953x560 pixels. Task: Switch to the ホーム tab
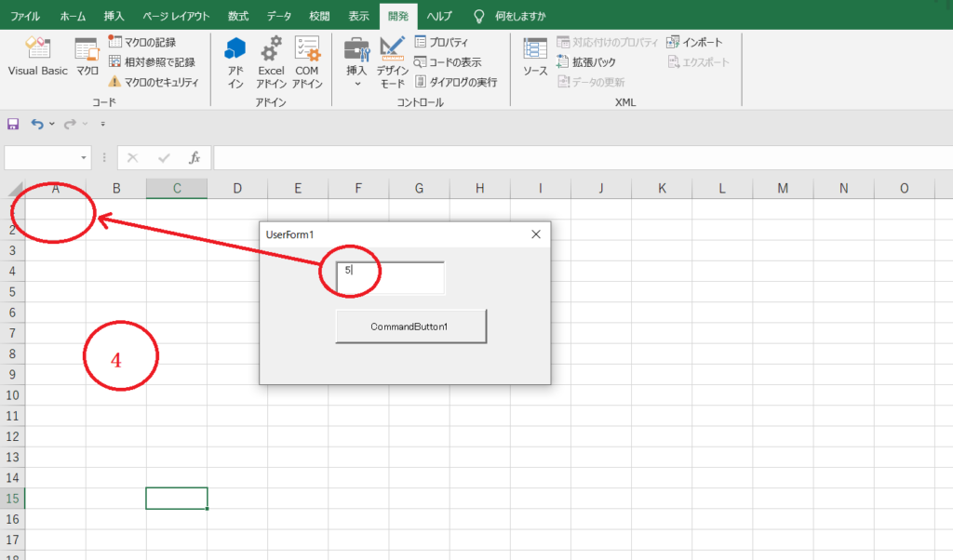[x=73, y=16]
